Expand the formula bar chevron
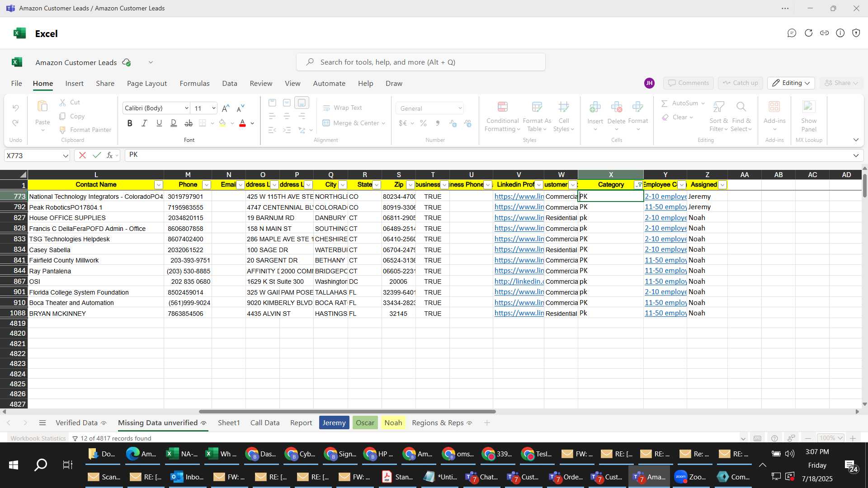The image size is (868, 488). 856,155
